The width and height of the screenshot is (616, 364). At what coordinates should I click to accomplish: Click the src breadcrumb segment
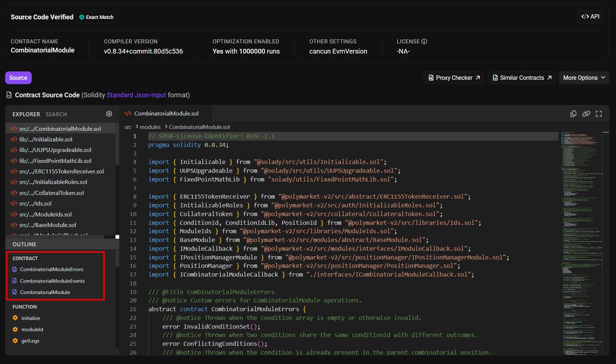click(128, 127)
